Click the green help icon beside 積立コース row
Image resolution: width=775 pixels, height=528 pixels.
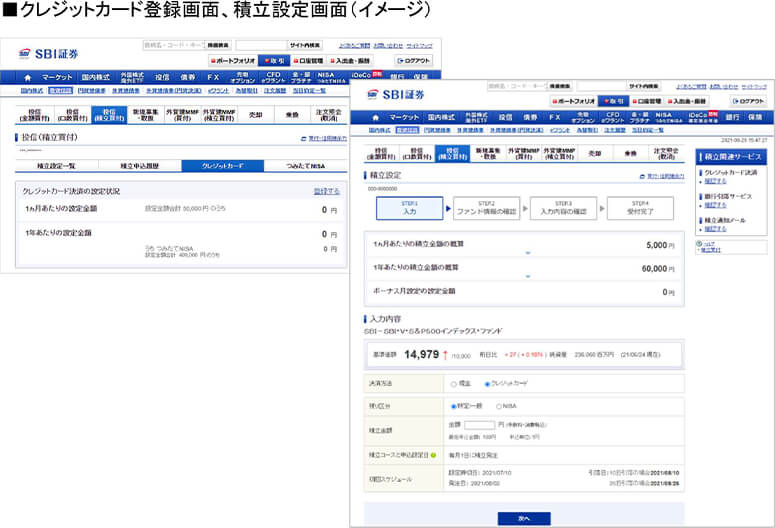pyautogui.click(x=433, y=455)
